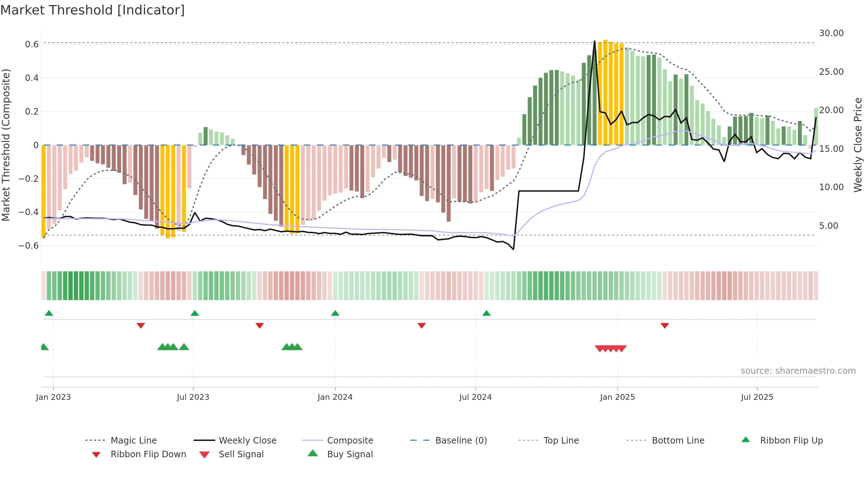Toggle the Ribbon Flip Up legend entry
The width and height of the screenshot is (868, 488).
pyautogui.click(x=782, y=440)
